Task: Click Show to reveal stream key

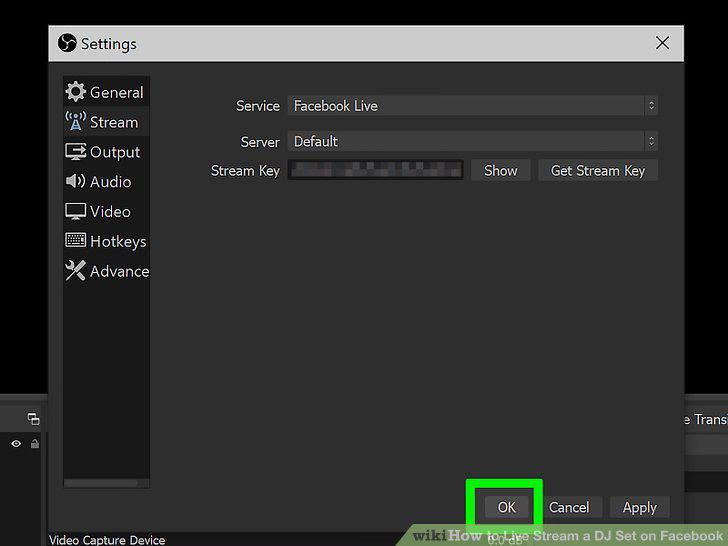Action: click(500, 170)
